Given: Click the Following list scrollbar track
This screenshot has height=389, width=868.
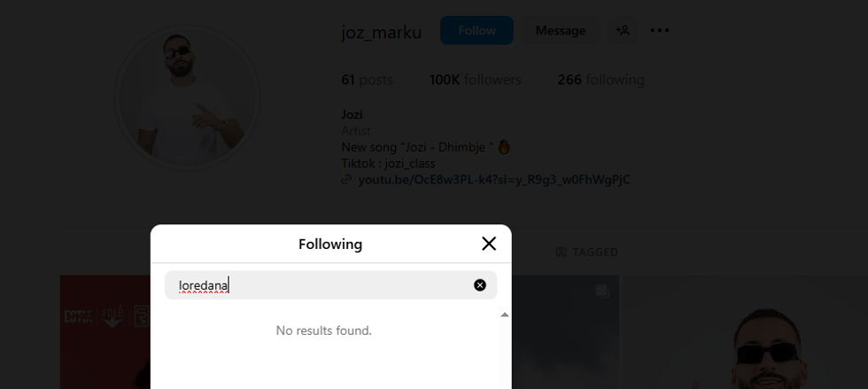Looking at the screenshot, I should [505, 354].
